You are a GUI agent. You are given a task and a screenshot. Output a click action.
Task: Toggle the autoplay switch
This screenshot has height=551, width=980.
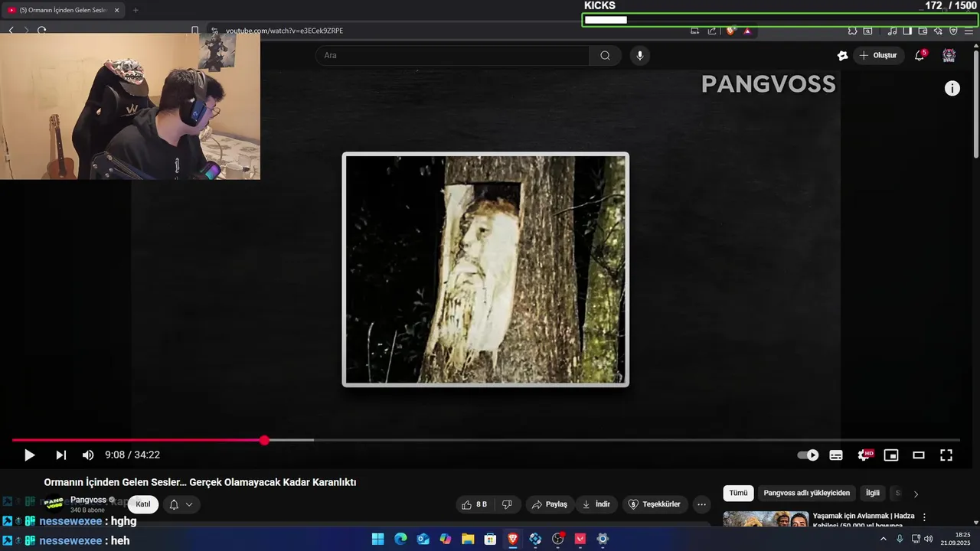pyautogui.click(x=808, y=455)
